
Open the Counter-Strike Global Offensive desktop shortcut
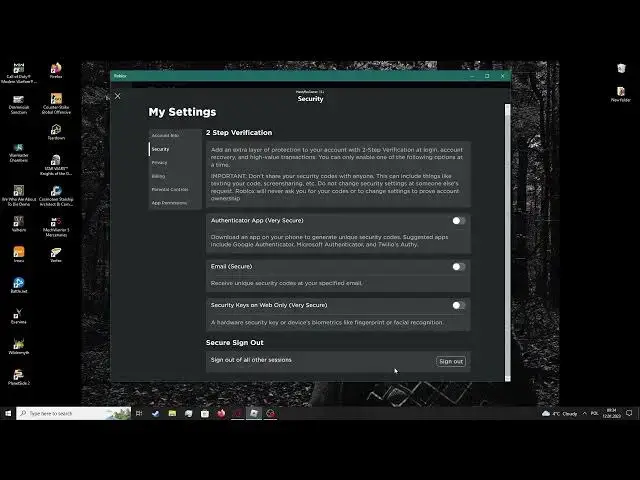56,104
